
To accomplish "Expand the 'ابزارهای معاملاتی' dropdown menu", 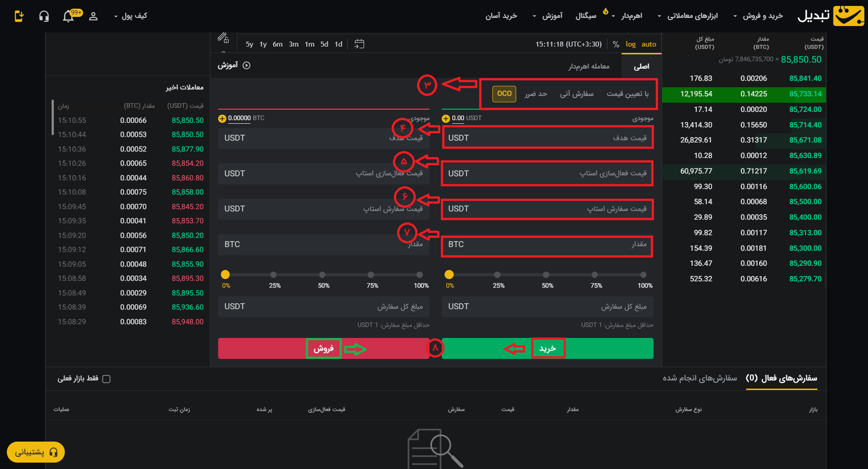I will click(x=688, y=16).
